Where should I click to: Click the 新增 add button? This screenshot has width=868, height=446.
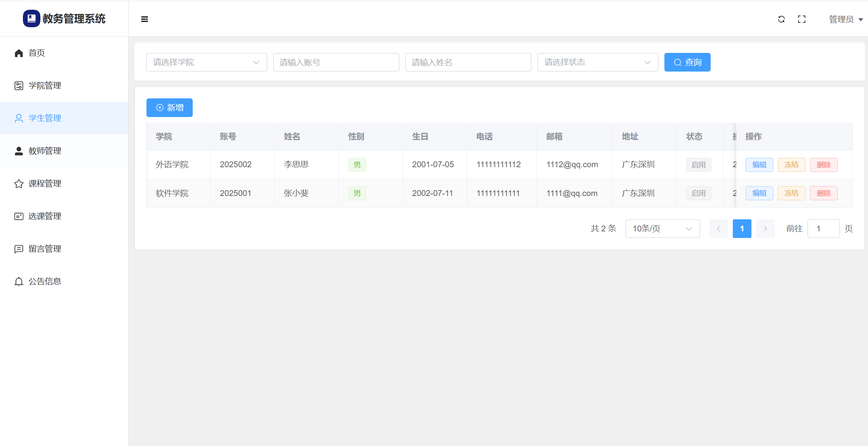pos(169,108)
